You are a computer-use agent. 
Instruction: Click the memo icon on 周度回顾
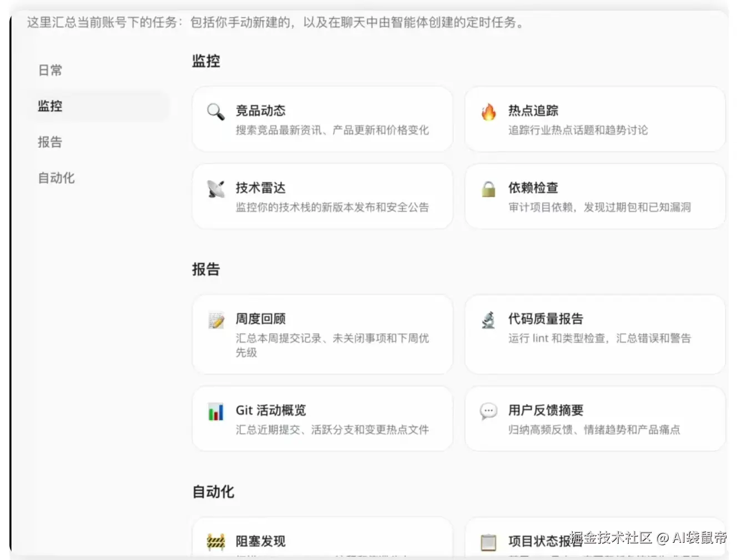point(216,321)
